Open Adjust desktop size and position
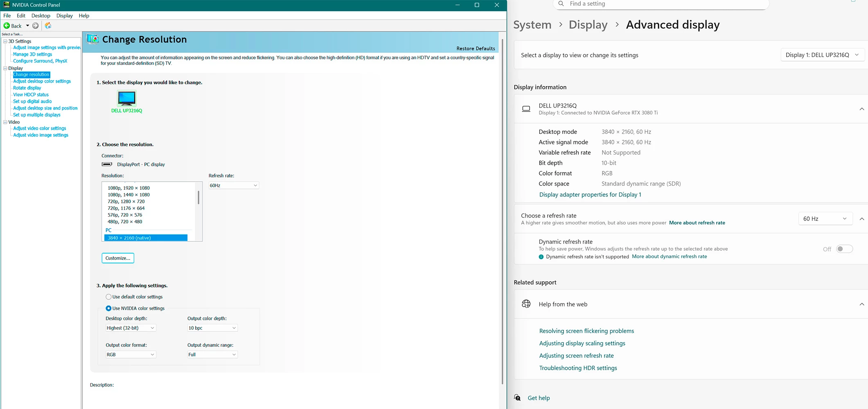The width and height of the screenshot is (868, 409). pos(45,108)
